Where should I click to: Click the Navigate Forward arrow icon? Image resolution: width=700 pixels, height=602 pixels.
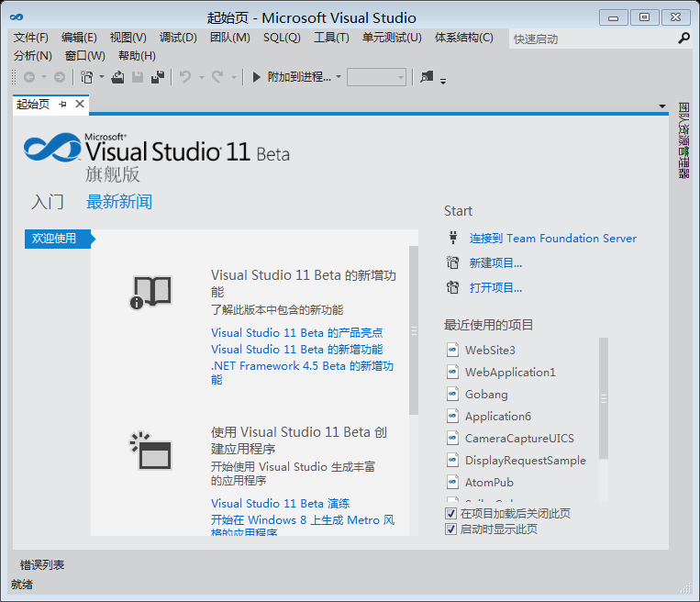[60, 77]
